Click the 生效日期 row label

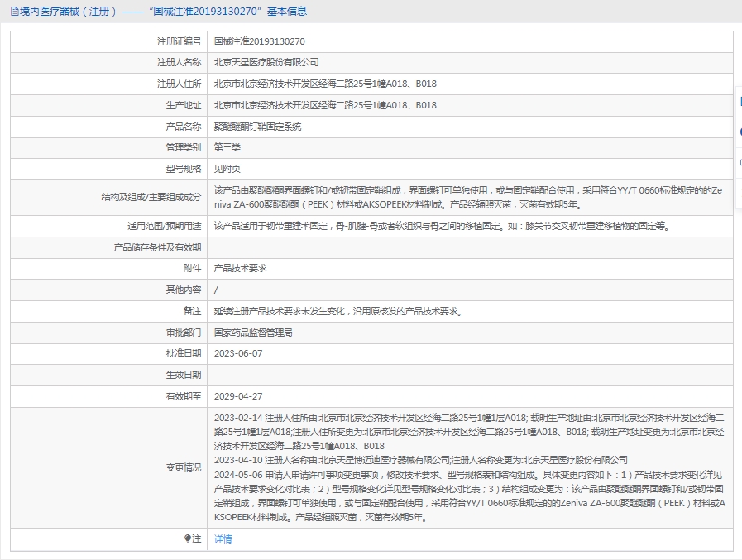coord(183,375)
